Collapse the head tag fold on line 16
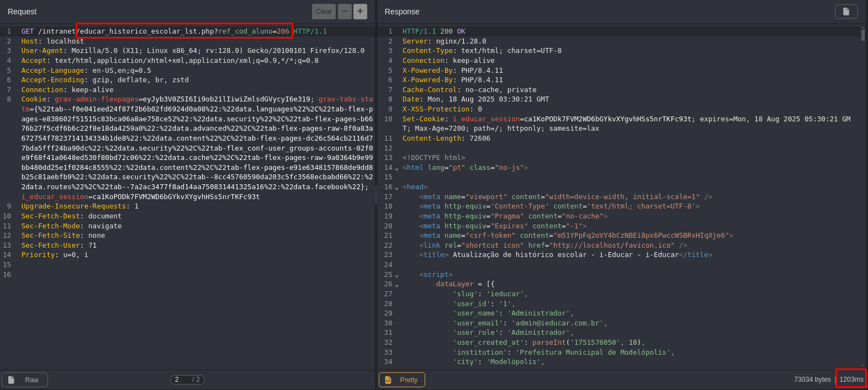 396,188
